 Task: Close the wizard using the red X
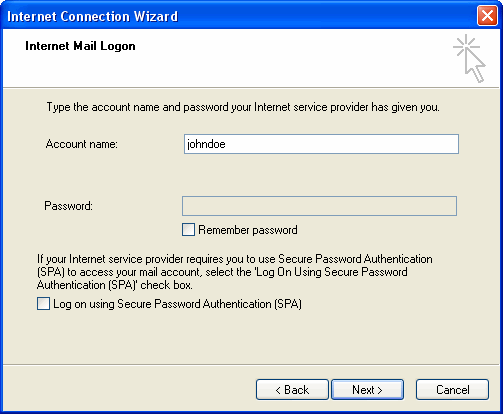tap(487, 16)
